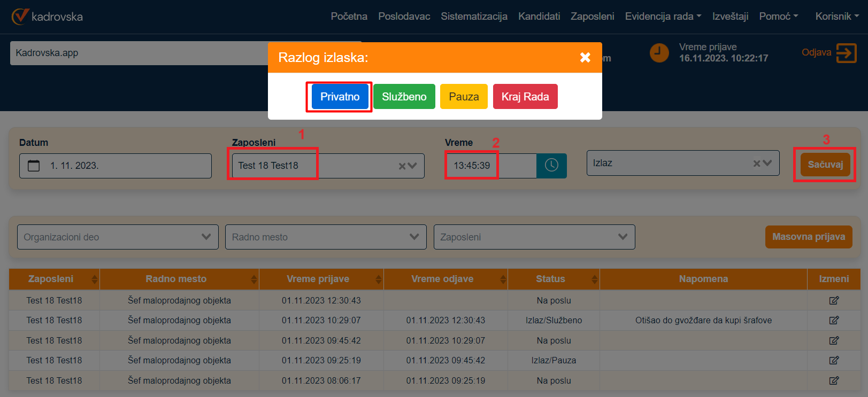Edit the first row with status Na poslu
The height and width of the screenshot is (397, 868).
[833, 300]
